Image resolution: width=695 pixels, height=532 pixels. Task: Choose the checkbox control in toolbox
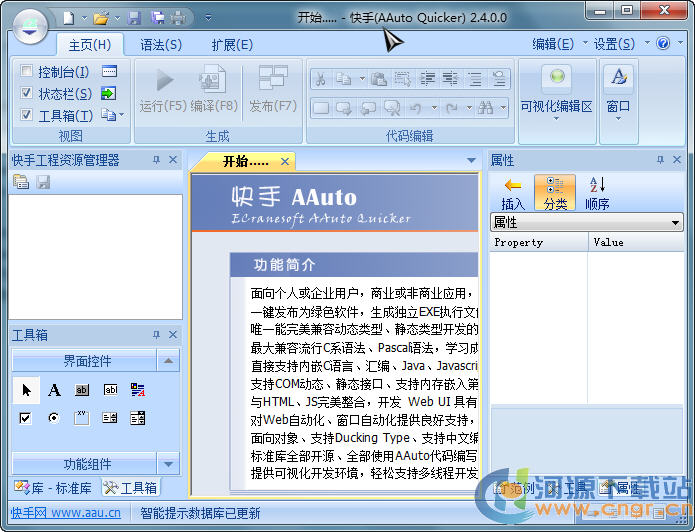click(26, 418)
